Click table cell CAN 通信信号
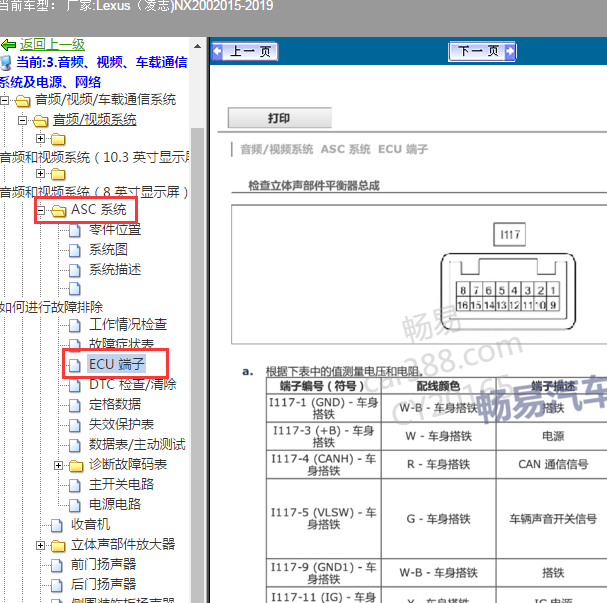This screenshot has height=603, width=607. click(x=553, y=464)
